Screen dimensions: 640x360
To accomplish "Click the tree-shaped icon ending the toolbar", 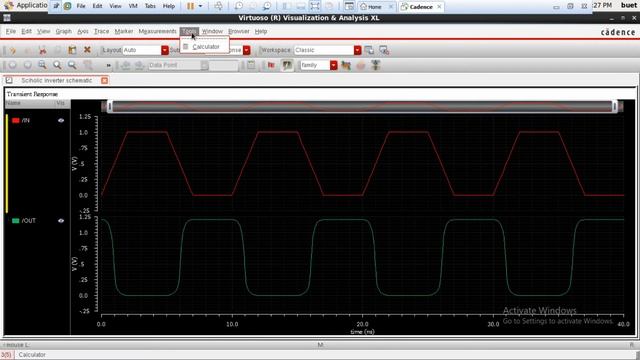I will pos(376,65).
